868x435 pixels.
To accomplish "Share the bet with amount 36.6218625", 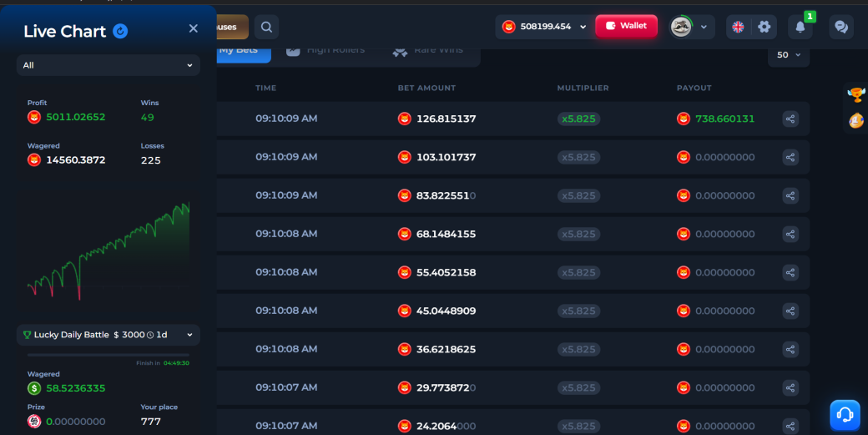I will pyautogui.click(x=790, y=349).
